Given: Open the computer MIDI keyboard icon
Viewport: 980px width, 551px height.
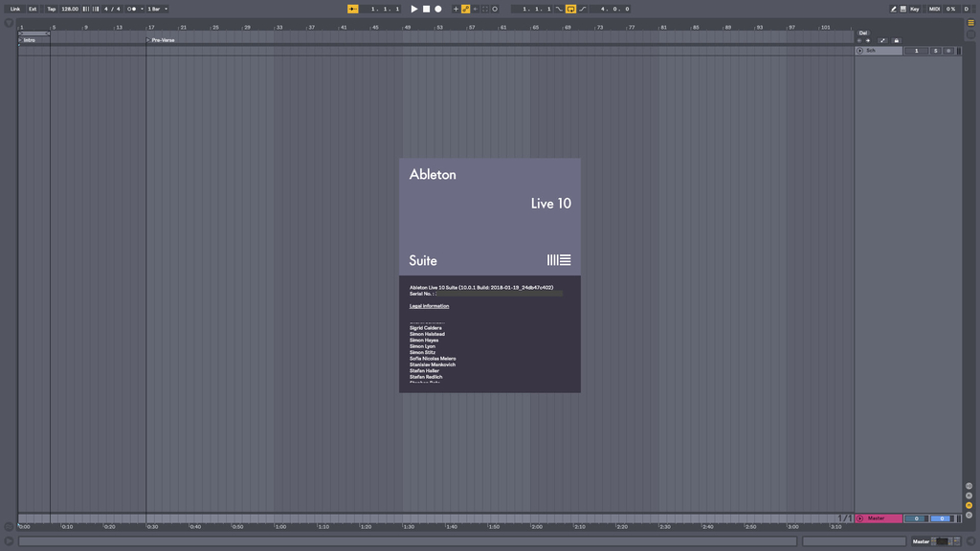Looking at the screenshot, I should click(903, 8).
